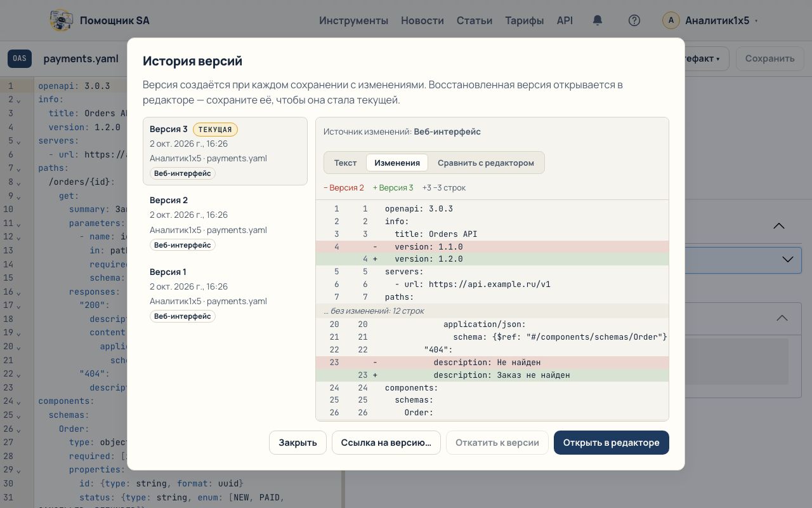Fold the responses block at line 16
Screen dimensions: 812x508
point(18,292)
